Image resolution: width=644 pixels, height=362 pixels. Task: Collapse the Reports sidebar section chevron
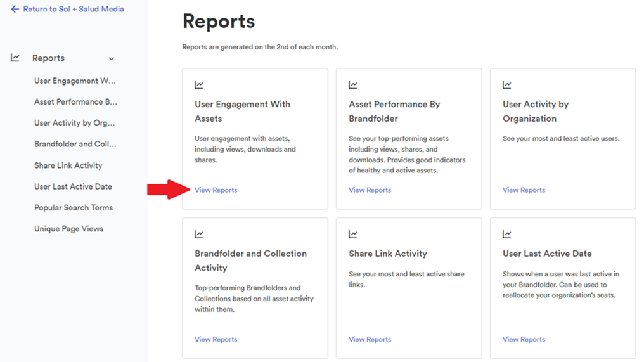(112, 59)
